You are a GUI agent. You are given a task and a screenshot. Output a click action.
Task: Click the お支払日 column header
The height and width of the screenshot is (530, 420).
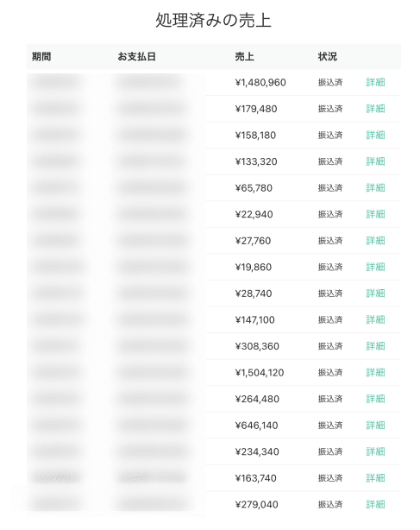(137, 56)
